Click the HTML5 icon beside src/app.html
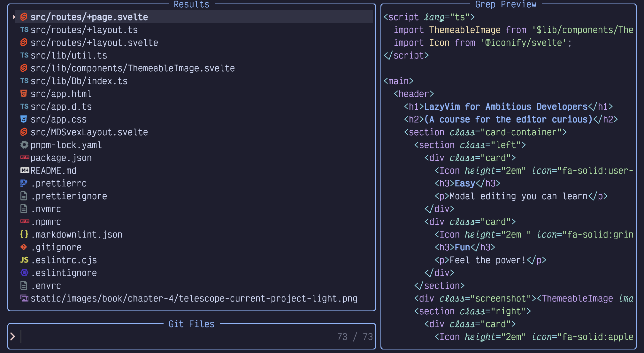The width and height of the screenshot is (644, 353). click(x=24, y=93)
